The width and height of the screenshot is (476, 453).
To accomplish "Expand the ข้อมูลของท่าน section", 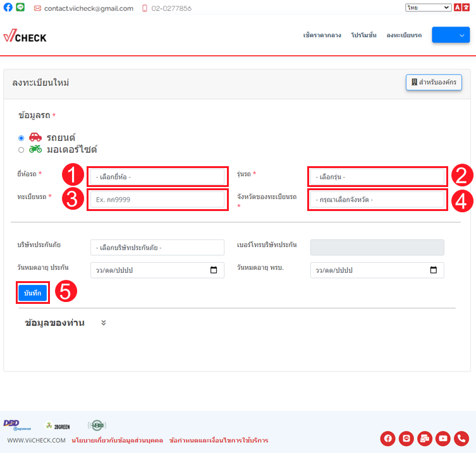I will point(104,323).
